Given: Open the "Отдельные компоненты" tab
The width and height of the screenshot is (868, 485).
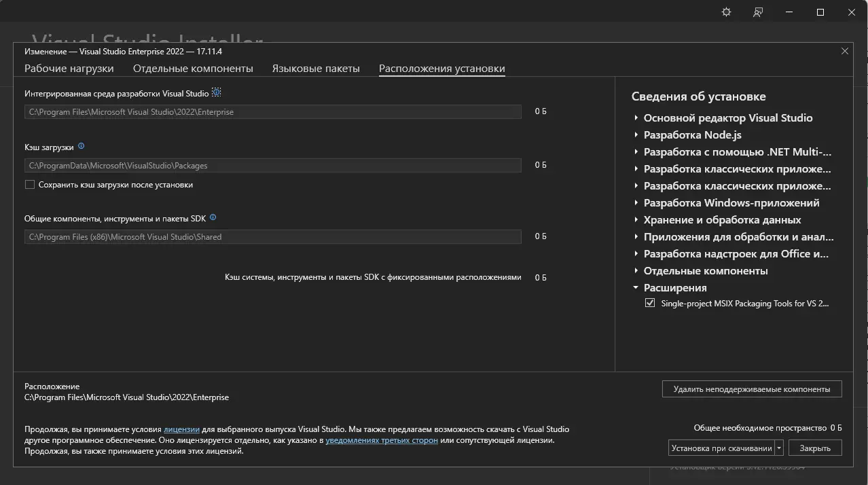Looking at the screenshot, I should pos(192,68).
